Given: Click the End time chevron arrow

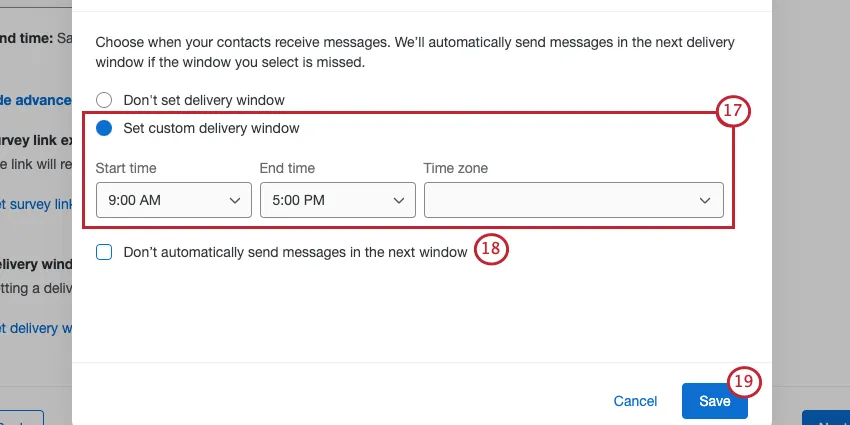Looking at the screenshot, I should click(400, 200).
